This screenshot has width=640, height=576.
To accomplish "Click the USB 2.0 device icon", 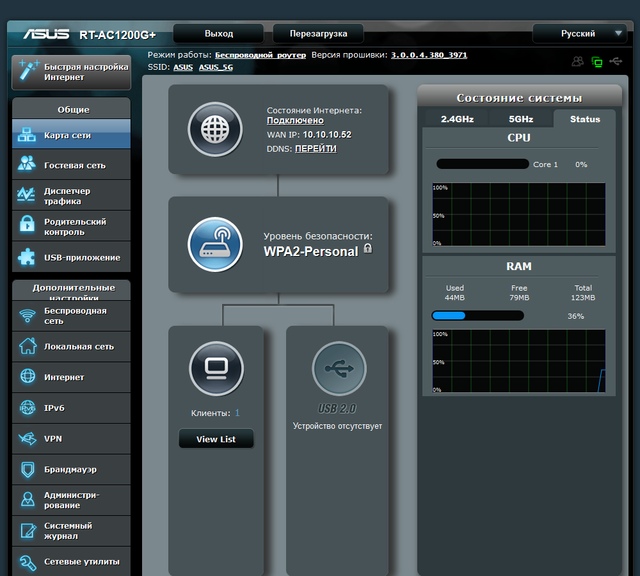I will 338,370.
